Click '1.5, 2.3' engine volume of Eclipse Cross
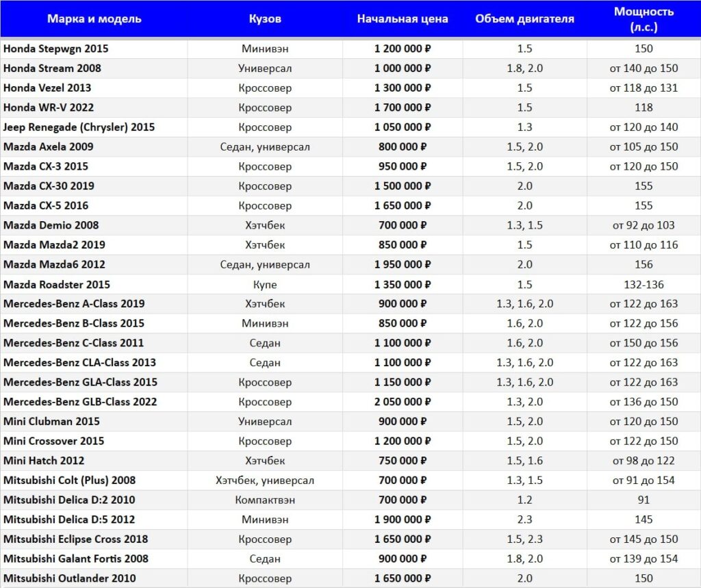This screenshot has width=701, height=588. click(525, 539)
